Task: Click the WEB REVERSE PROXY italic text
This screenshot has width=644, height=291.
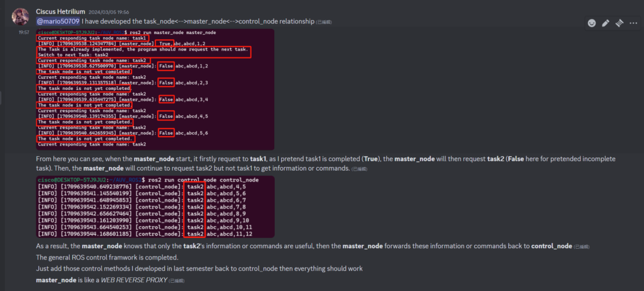Action: [x=133, y=280]
